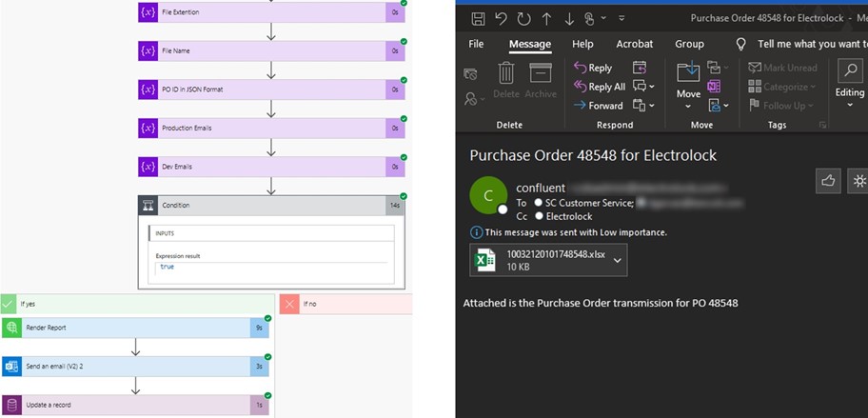This screenshot has width=868, height=418.
Task: Switch to the Acrobat ribbon tab
Action: click(635, 44)
